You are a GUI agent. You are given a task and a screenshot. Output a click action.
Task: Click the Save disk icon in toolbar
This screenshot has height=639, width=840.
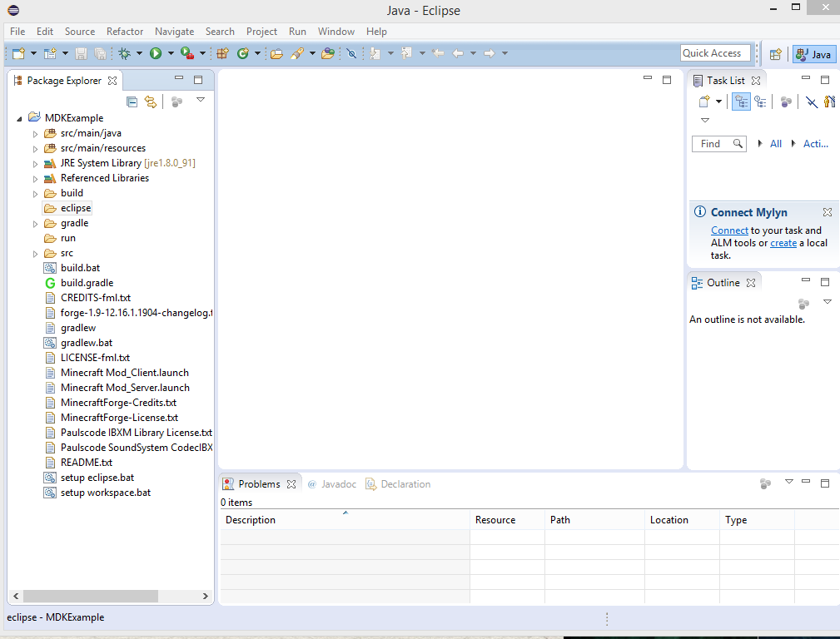[81, 53]
